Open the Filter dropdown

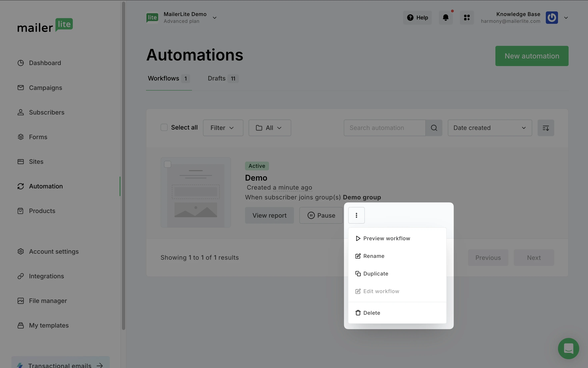pos(223,128)
